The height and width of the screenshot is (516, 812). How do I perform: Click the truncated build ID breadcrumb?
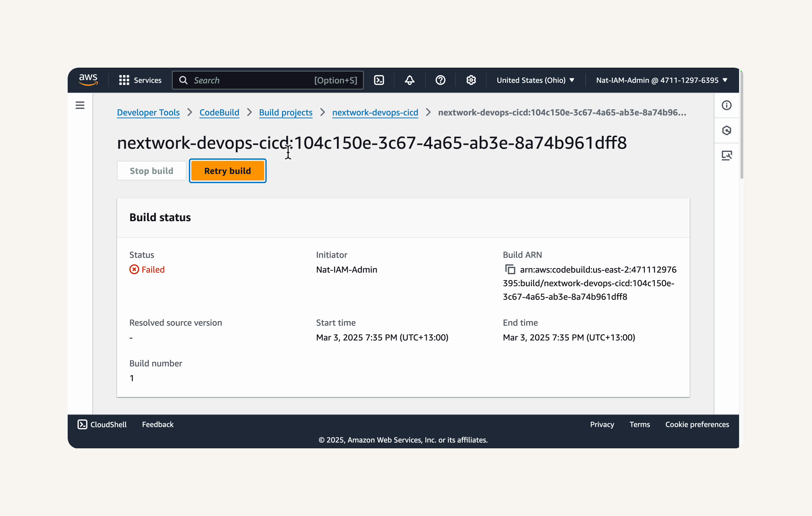[x=562, y=112]
